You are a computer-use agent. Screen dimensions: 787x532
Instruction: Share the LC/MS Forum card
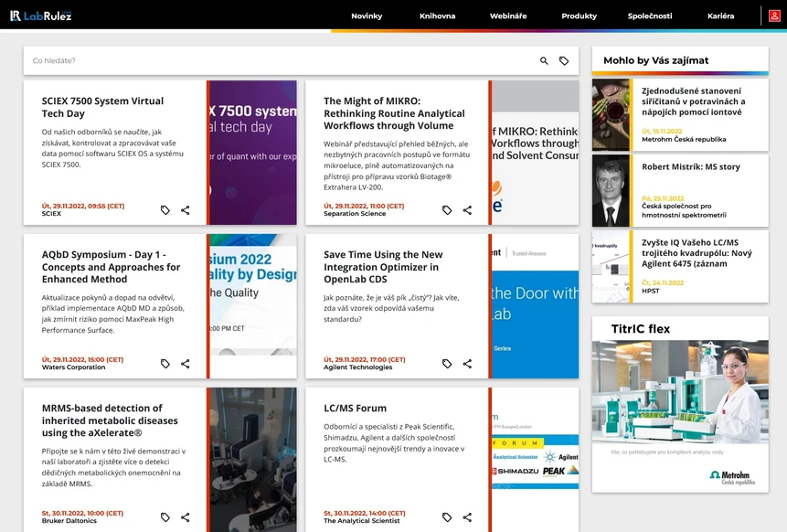click(x=467, y=517)
